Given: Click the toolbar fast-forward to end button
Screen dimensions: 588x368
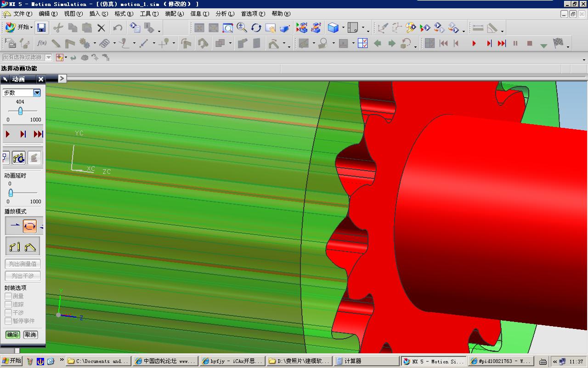Looking at the screenshot, I should [502, 43].
